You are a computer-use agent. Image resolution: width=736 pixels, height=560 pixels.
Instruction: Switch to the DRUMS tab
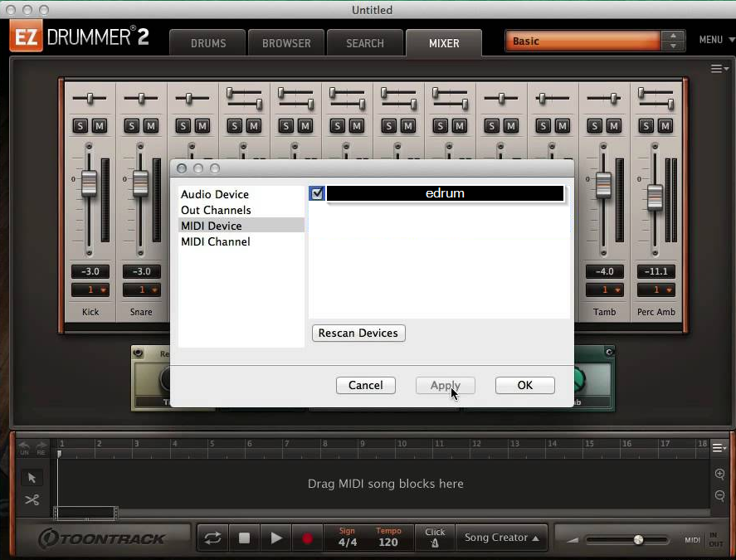[x=208, y=43]
